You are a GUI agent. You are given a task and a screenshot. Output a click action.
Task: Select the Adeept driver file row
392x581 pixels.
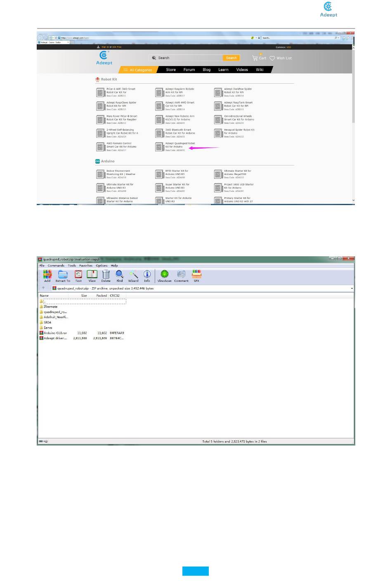coord(83,338)
